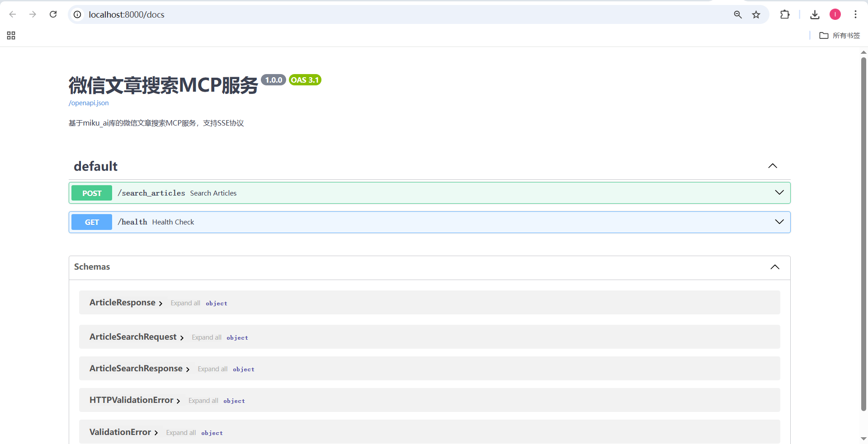Expand the ArticleSearchRequest schema
The height and width of the screenshot is (444, 868).
click(137, 337)
